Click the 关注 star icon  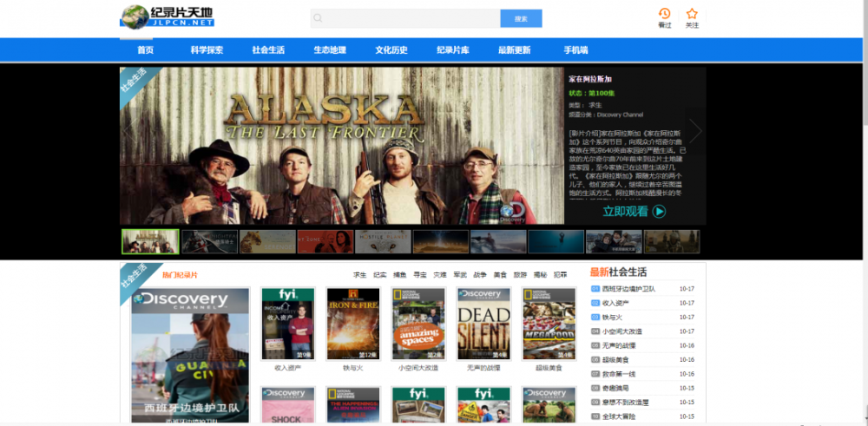(692, 14)
